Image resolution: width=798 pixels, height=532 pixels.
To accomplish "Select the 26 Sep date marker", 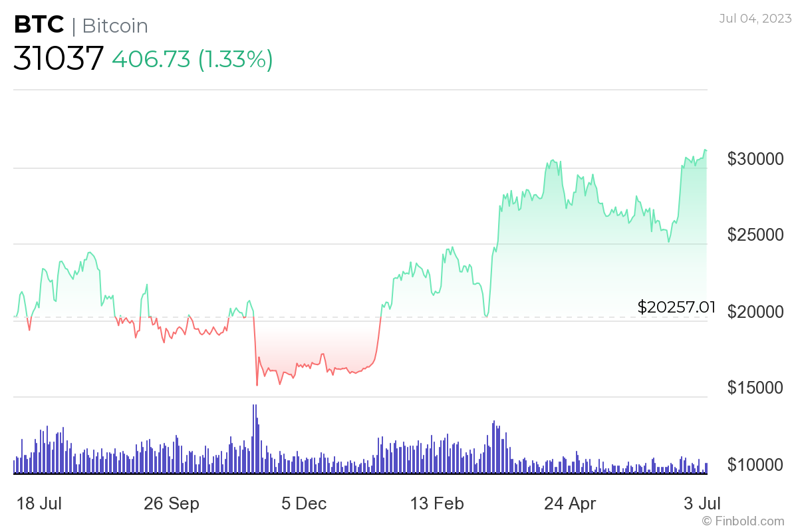I will (171, 503).
